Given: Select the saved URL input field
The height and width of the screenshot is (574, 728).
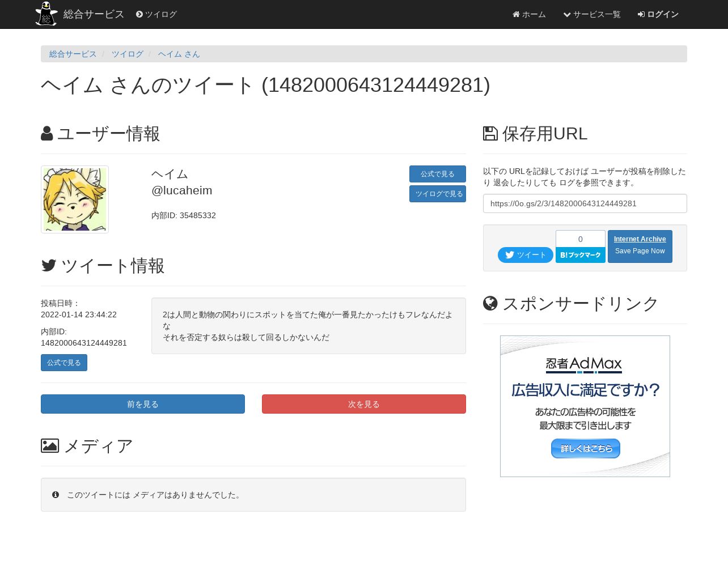Looking at the screenshot, I should 585,203.
